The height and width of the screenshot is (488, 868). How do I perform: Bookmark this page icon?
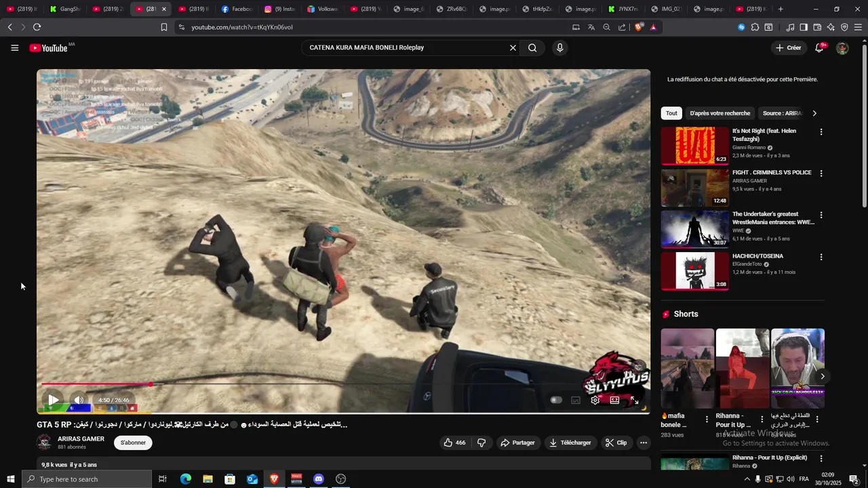(163, 27)
